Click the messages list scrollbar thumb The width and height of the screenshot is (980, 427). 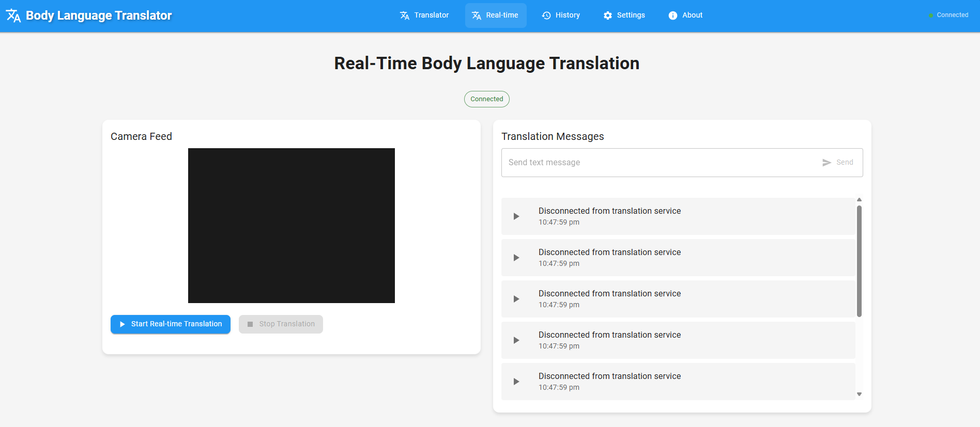(x=859, y=261)
